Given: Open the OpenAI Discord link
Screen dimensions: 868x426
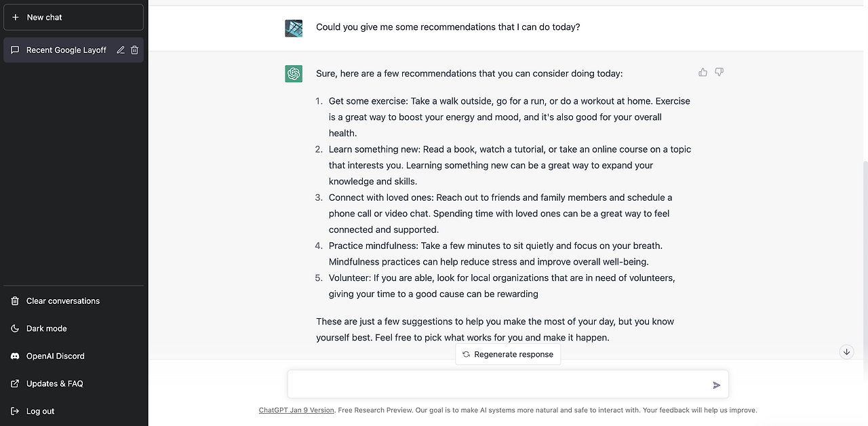Looking at the screenshot, I should (x=55, y=356).
